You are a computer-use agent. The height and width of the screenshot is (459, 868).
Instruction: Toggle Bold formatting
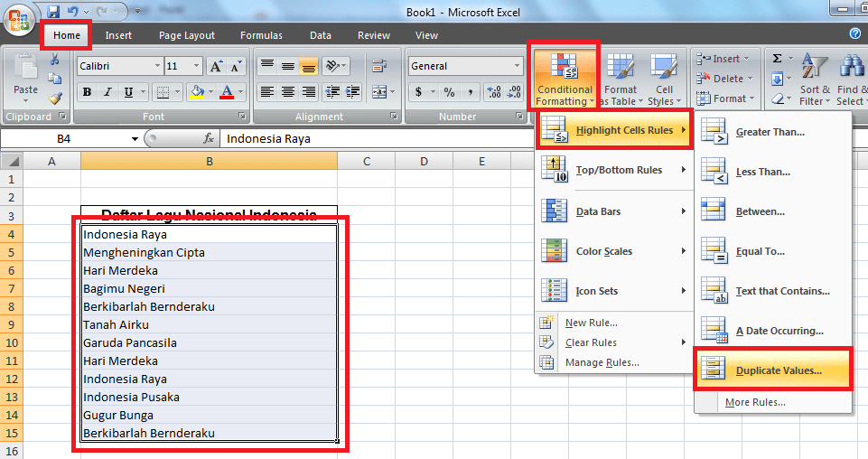88,92
